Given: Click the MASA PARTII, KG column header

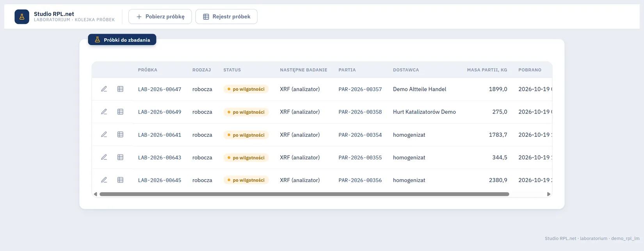Looking at the screenshot, I should [x=487, y=70].
